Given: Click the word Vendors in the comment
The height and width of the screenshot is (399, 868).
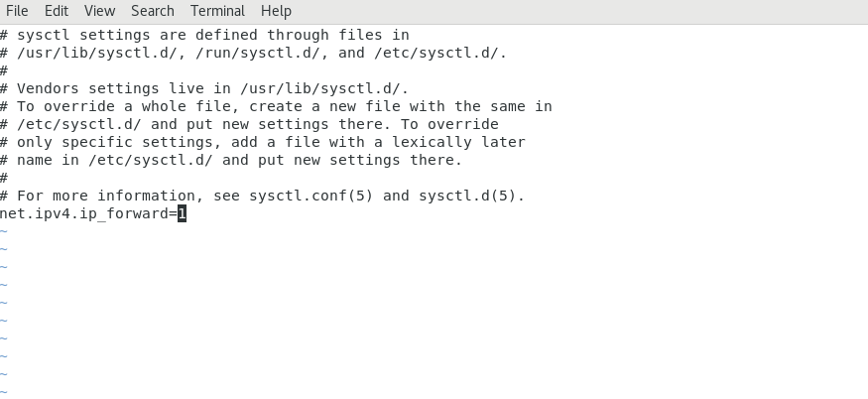Looking at the screenshot, I should pos(49,88).
